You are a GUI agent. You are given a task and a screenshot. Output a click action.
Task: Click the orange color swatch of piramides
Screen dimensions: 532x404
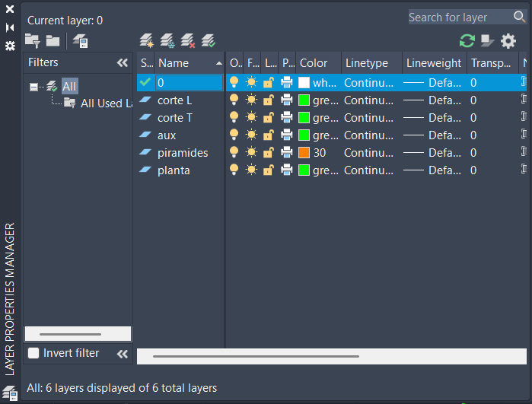pyautogui.click(x=304, y=153)
